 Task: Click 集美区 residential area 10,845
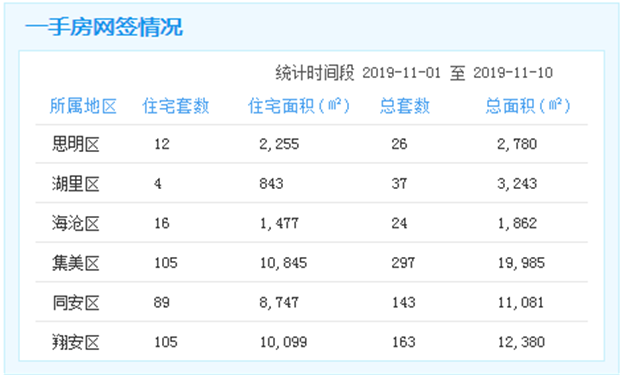(x=283, y=263)
